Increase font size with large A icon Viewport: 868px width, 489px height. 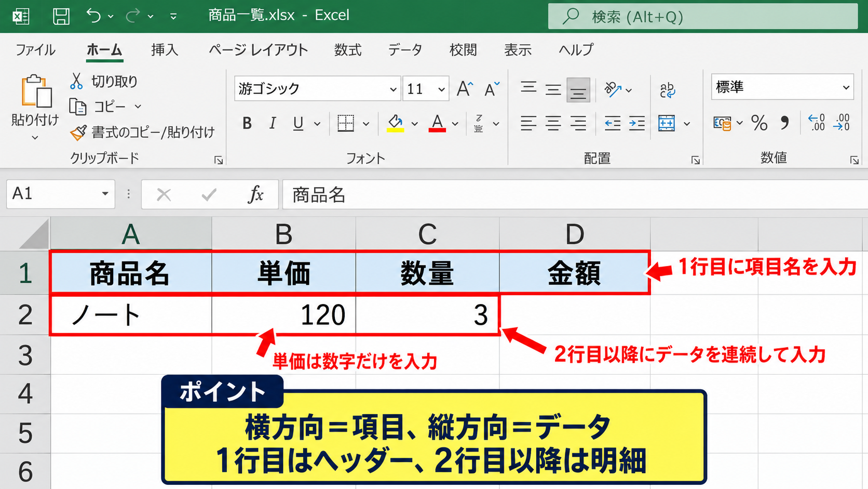coord(465,89)
